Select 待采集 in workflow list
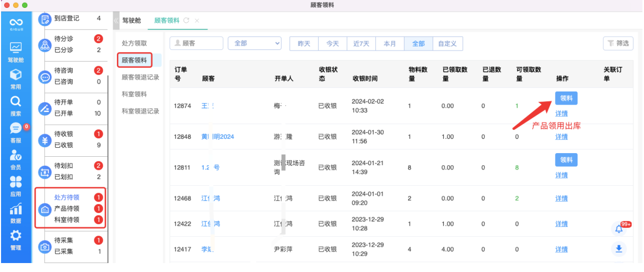 [64, 240]
